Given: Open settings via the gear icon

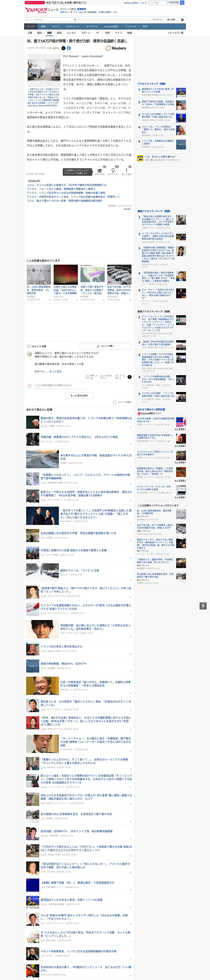Looking at the screenshot, I should [x=182, y=20].
